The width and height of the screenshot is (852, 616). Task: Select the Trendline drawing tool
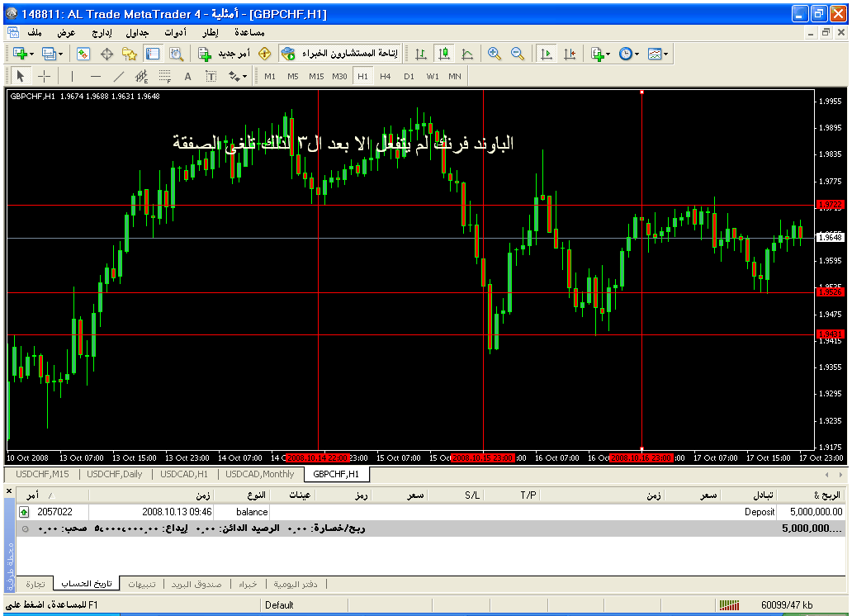click(118, 76)
